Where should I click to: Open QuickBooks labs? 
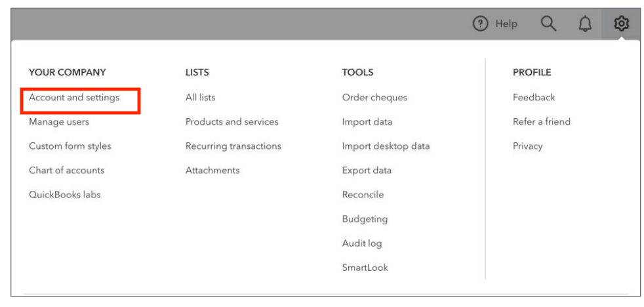click(x=64, y=194)
